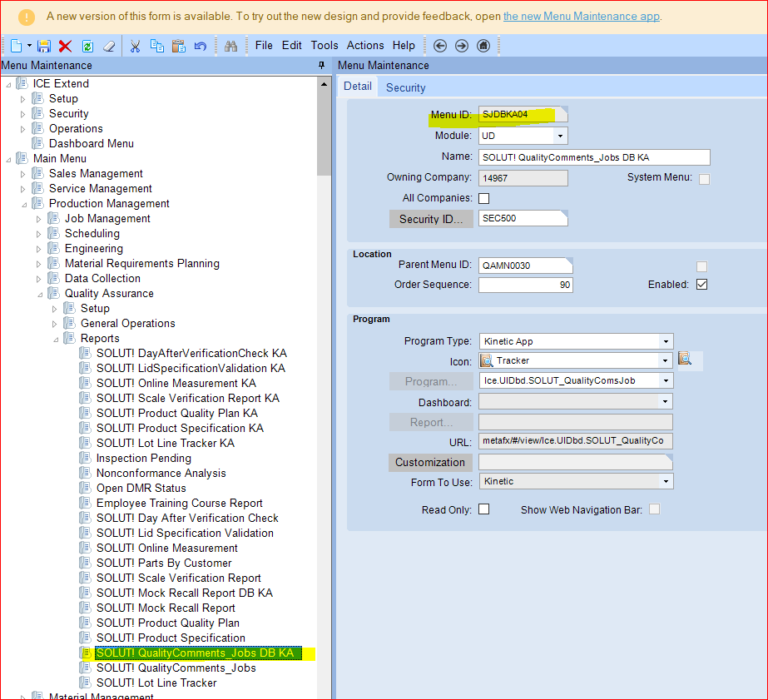Image resolution: width=768 pixels, height=700 pixels.
Task: Select the Cut icon in the toolbar
Action: click(x=136, y=46)
